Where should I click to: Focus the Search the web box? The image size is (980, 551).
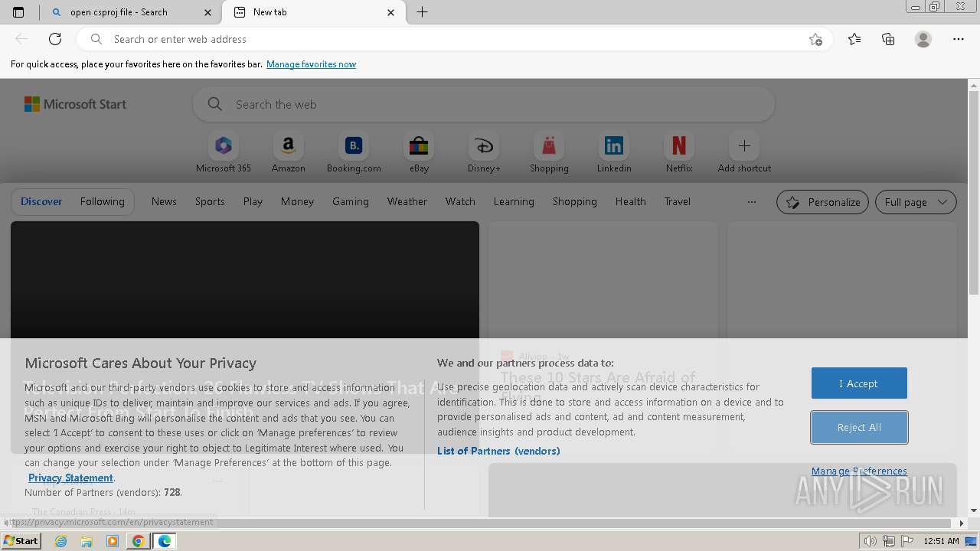pyautogui.click(x=484, y=104)
